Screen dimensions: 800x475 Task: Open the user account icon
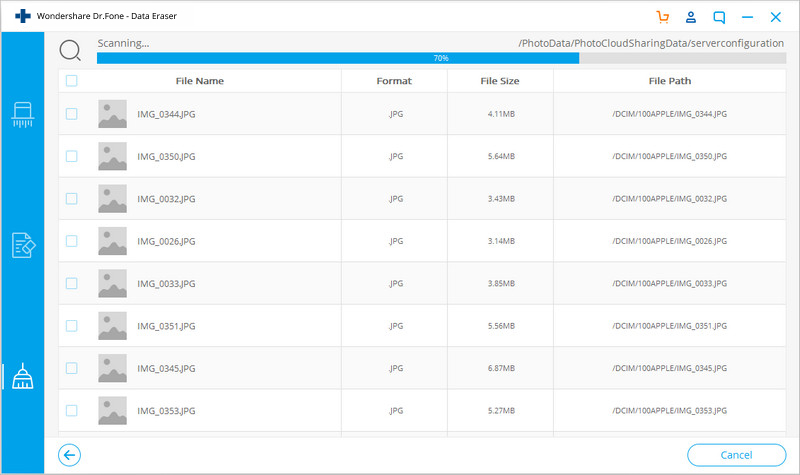[691, 17]
